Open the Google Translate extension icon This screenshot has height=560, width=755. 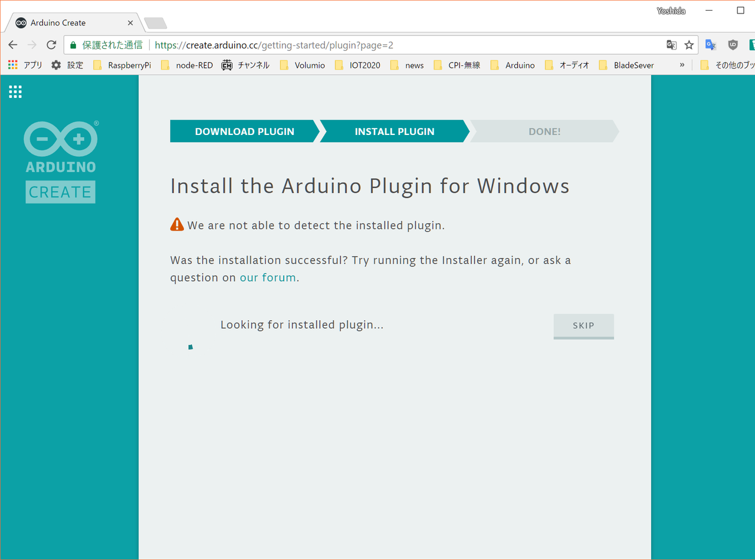tap(711, 45)
